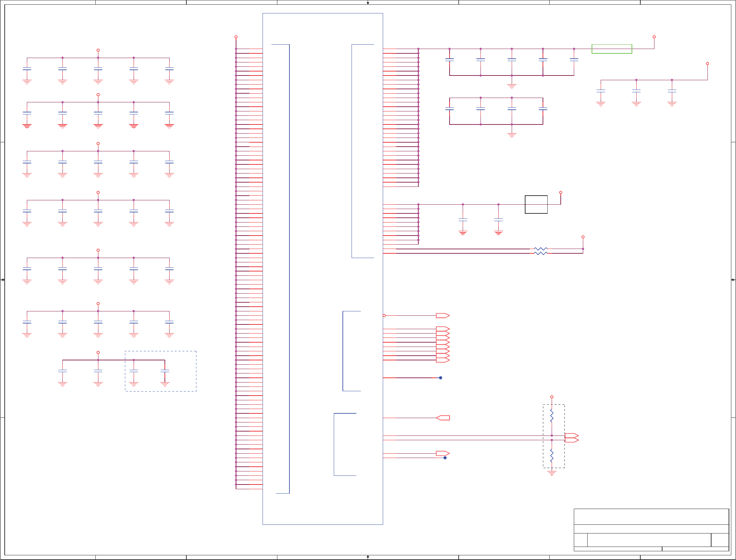Select the single port above the port stack
The image size is (736, 560).
click(443, 315)
